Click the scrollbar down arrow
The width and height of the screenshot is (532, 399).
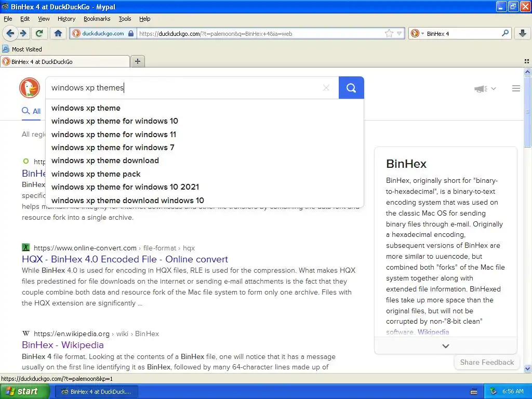[527, 368]
